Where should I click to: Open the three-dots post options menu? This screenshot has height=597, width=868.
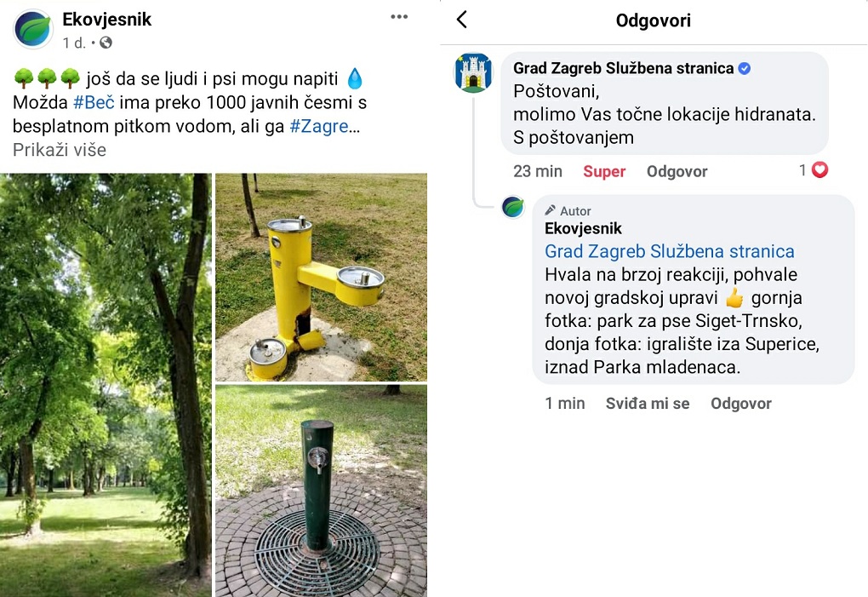click(x=399, y=17)
